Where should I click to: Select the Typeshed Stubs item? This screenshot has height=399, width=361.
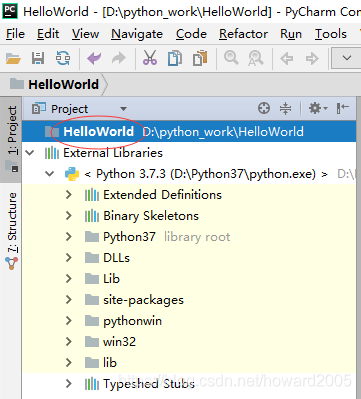tap(149, 384)
